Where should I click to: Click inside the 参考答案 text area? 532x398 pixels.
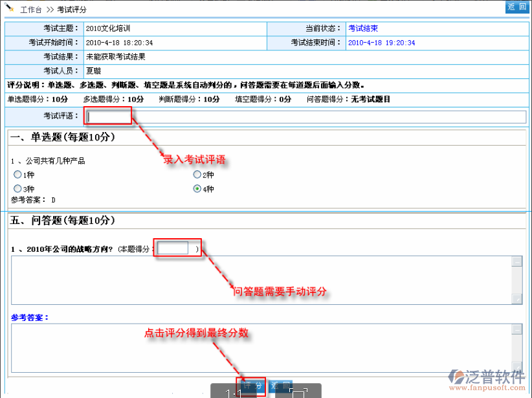click(x=261, y=348)
